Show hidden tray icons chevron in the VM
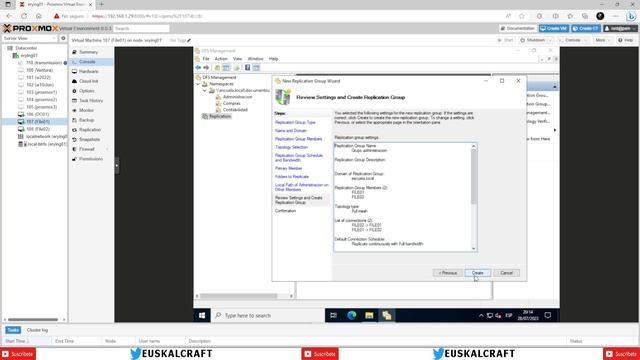This screenshot has width=640, height=360. (x=481, y=316)
